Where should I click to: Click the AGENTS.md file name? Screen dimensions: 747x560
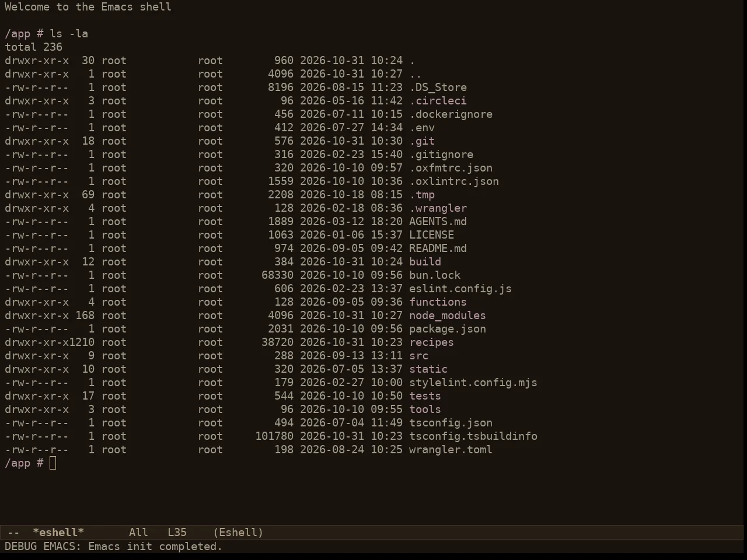(438, 222)
